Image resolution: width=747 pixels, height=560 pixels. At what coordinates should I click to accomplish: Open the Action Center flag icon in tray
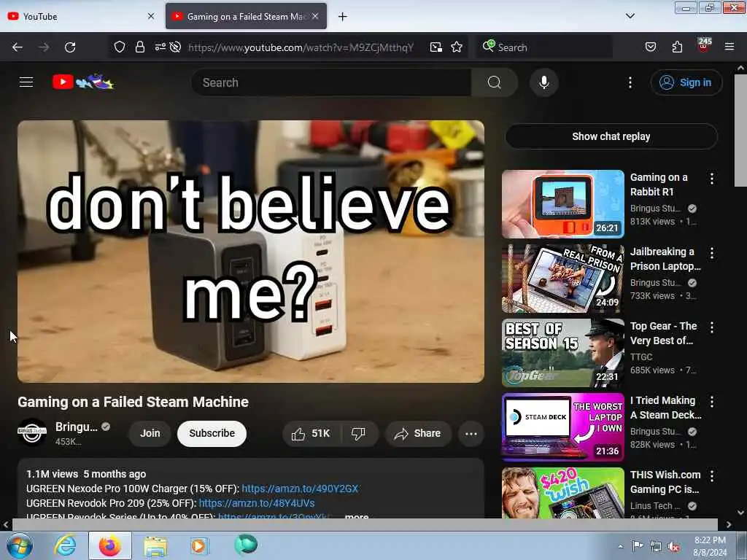(638, 546)
